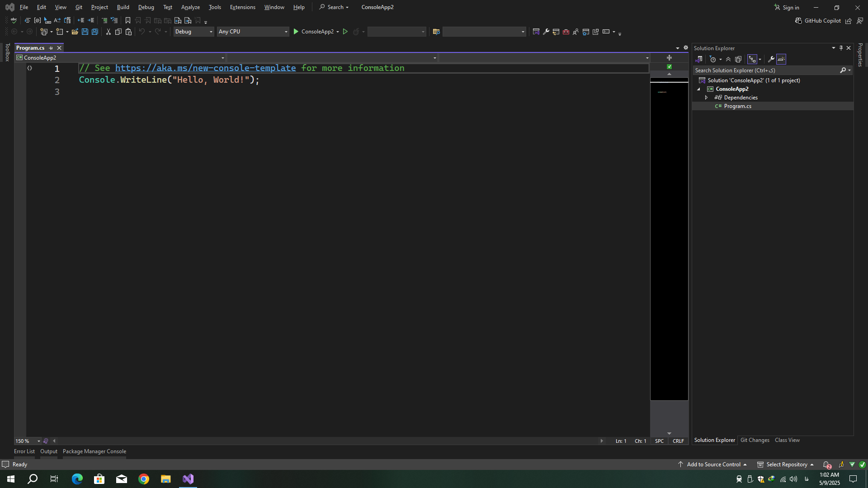The height and width of the screenshot is (488, 868).
Task: Open the 150 % zoom level dropdown
Action: (39, 441)
